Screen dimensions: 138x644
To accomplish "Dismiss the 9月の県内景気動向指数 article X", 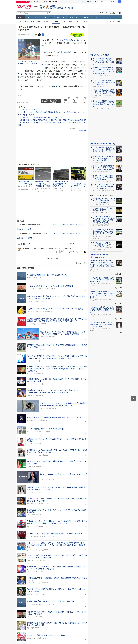I will coord(86,279).
